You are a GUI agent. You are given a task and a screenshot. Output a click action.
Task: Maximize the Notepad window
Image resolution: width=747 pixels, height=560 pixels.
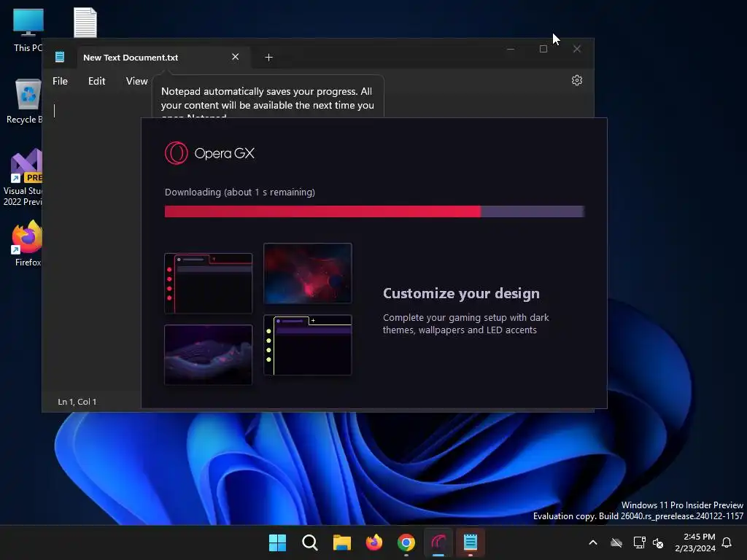(543, 49)
